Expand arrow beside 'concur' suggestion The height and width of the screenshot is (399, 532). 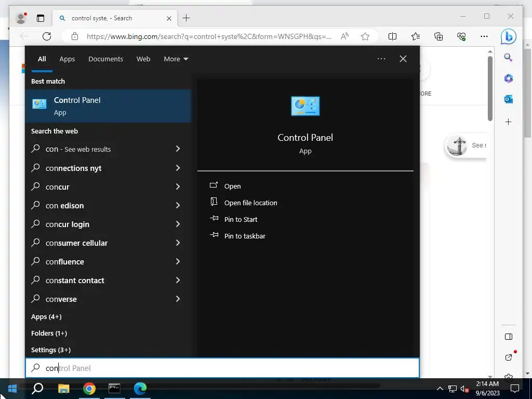(x=178, y=187)
